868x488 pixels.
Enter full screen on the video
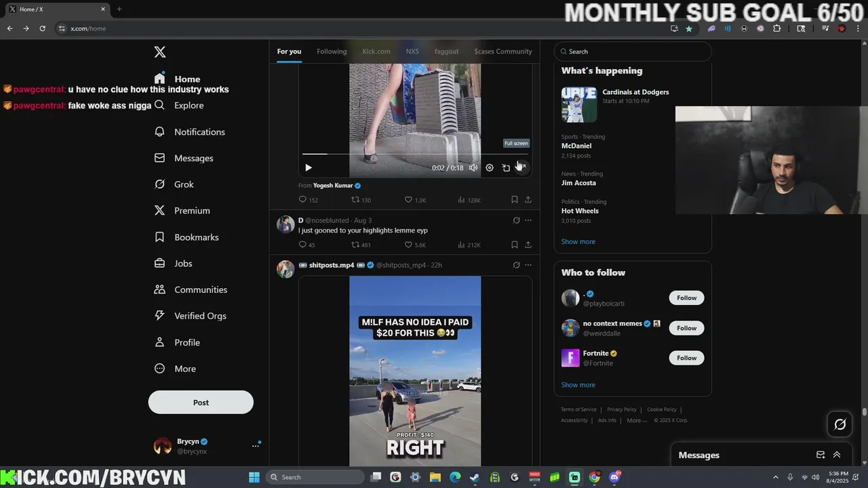click(521, 167)
